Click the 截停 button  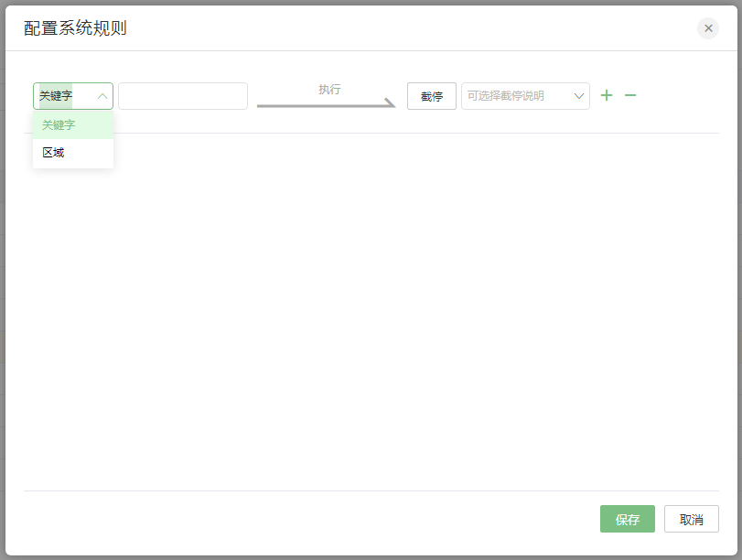click(x=432, y=96)
